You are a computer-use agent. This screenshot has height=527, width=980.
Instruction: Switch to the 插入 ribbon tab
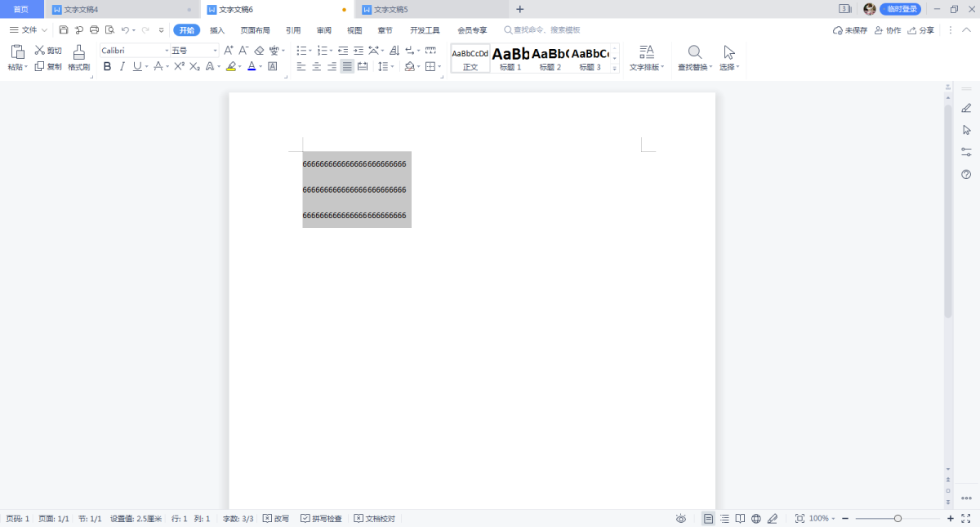[217, 30]
